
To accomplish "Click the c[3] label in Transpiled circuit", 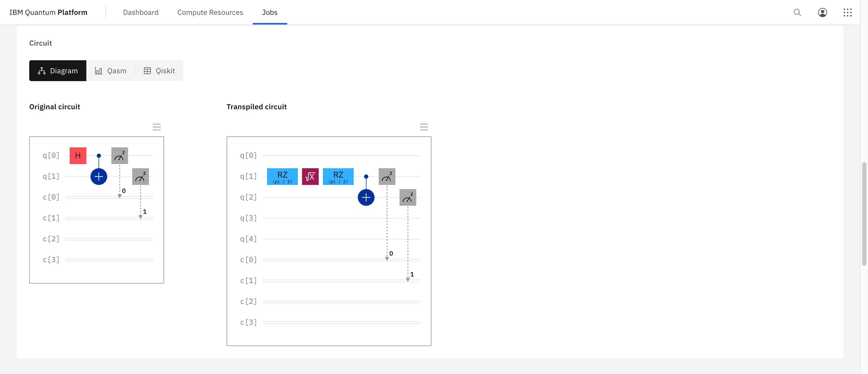I will click(x=248, y=323).
